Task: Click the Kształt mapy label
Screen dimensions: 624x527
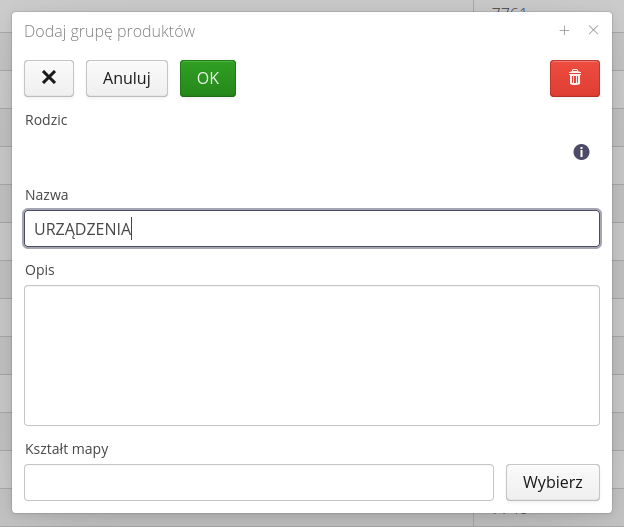Action: [66, 449]
